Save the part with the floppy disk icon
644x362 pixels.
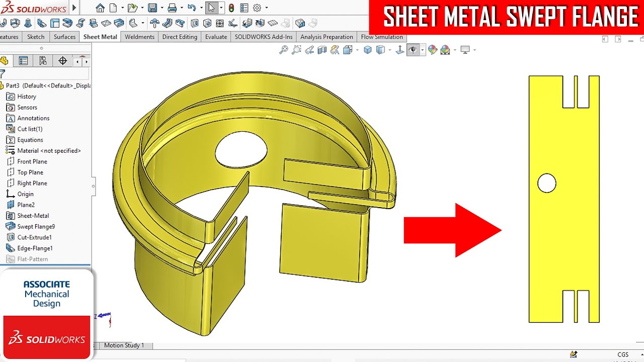pos(152,8)
